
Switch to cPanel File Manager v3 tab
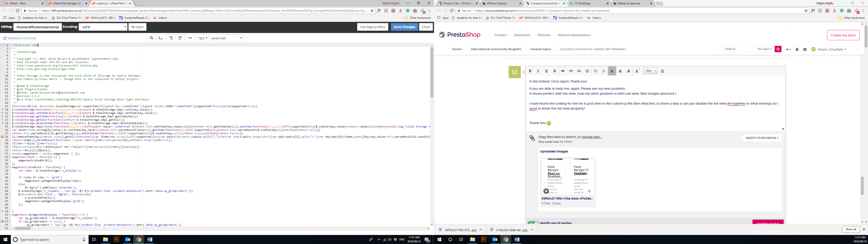(67, 3)
